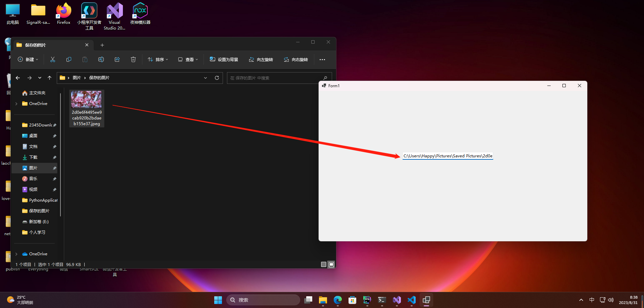This screenshot has height=308, width=644.
Task: Open 此电脑 desktop icon
Action: [x=13, y=14]
